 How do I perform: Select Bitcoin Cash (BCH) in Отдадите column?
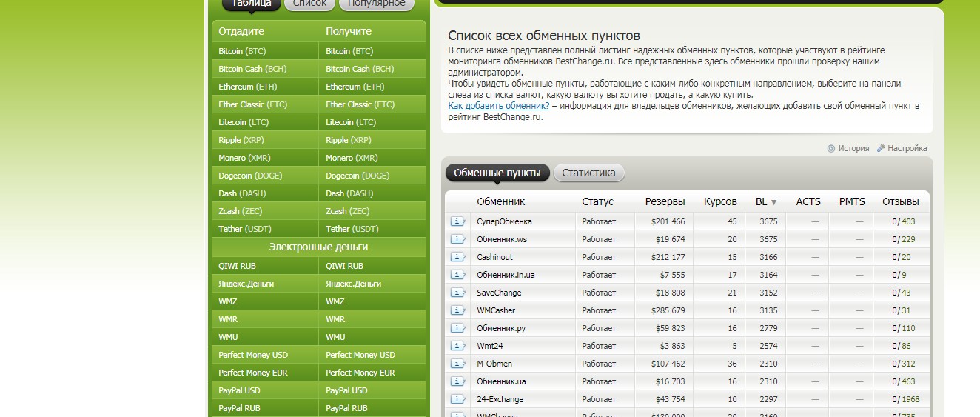click(265, 69)
